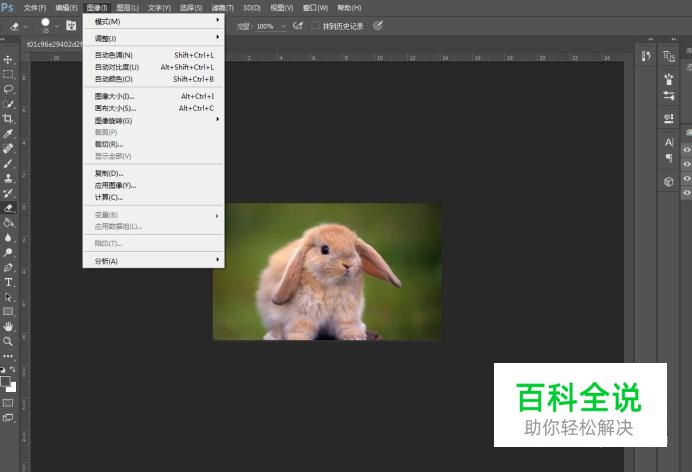Select the Zoom magnifier tool
Viewport: 692px width, 472px height.
click(8, 341)
